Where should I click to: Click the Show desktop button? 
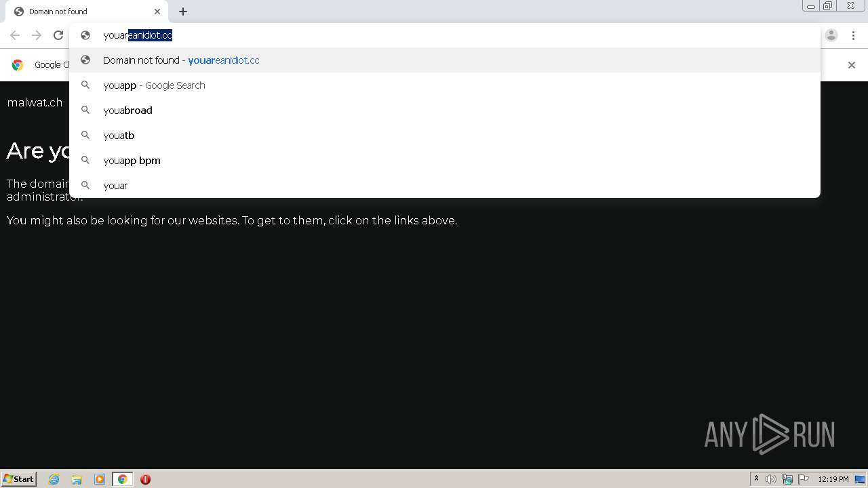pos(860,479)
